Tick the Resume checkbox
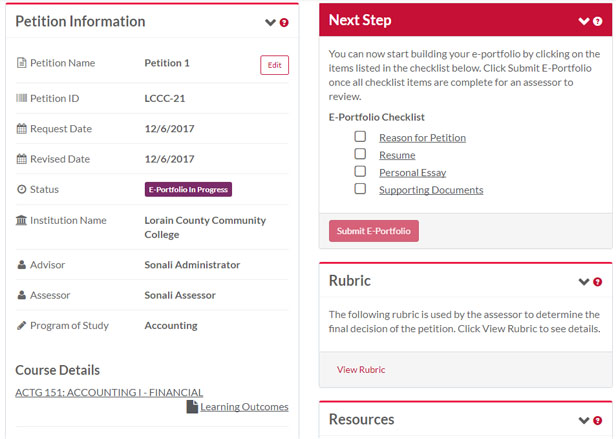Viewport: 616px width, 439px height. click(x=360, y=154)
